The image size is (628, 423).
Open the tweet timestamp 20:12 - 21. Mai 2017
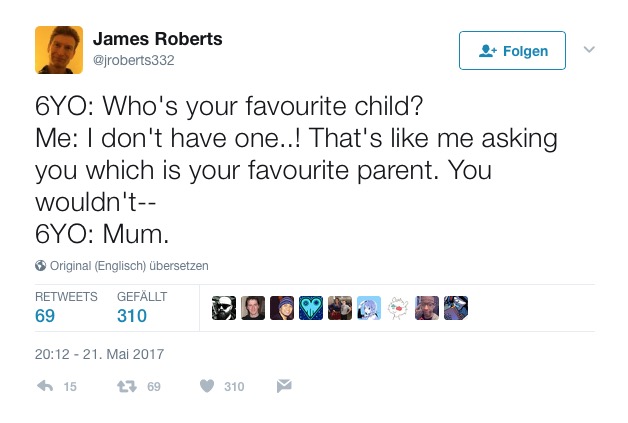(x=99, y=353)
